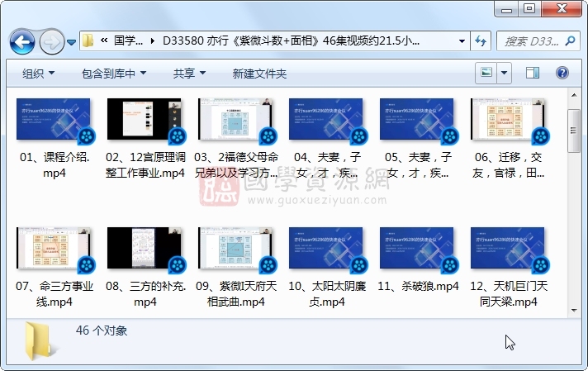The image size is (588, 371).
Task: Click the vertical scrollbar thumb
Action: click(574, 131)
